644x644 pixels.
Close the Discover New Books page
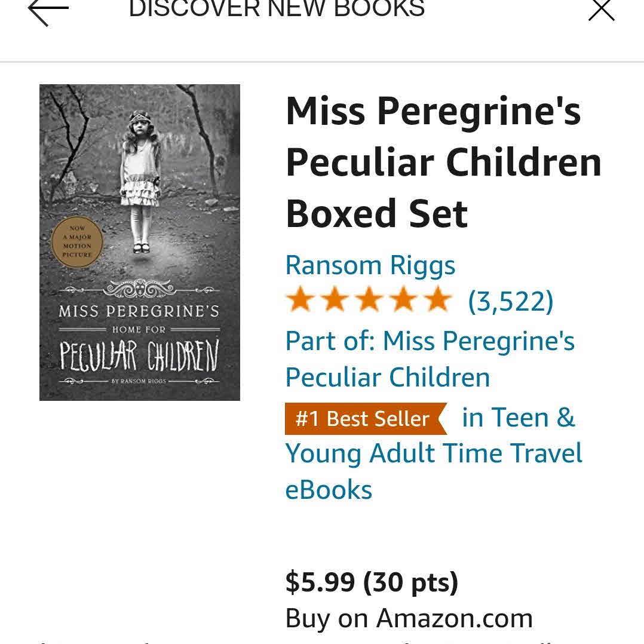(x=601, y=10)
